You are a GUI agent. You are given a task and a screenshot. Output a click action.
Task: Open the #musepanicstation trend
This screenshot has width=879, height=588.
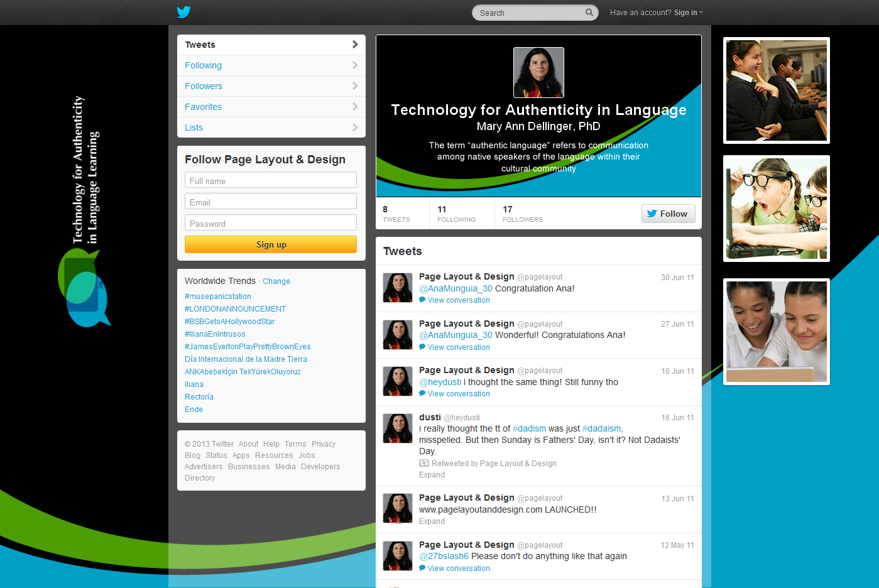click(x=218, y=297)
